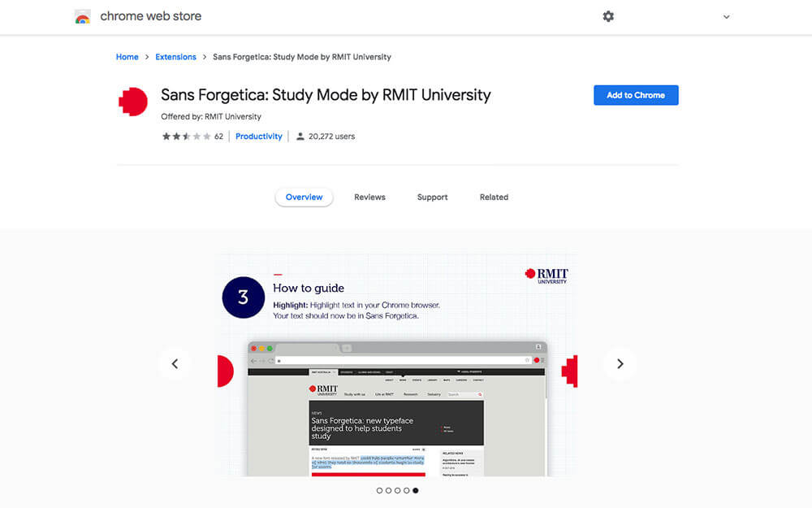Image resolution: width=812 pixels, height=508 pixels.
Task: Open the Related tab
Action: click(x=494, y=197)
